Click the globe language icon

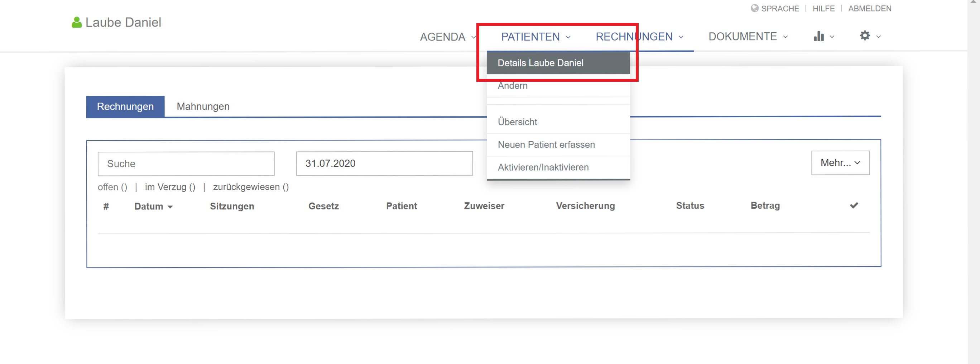pos(754,8)
